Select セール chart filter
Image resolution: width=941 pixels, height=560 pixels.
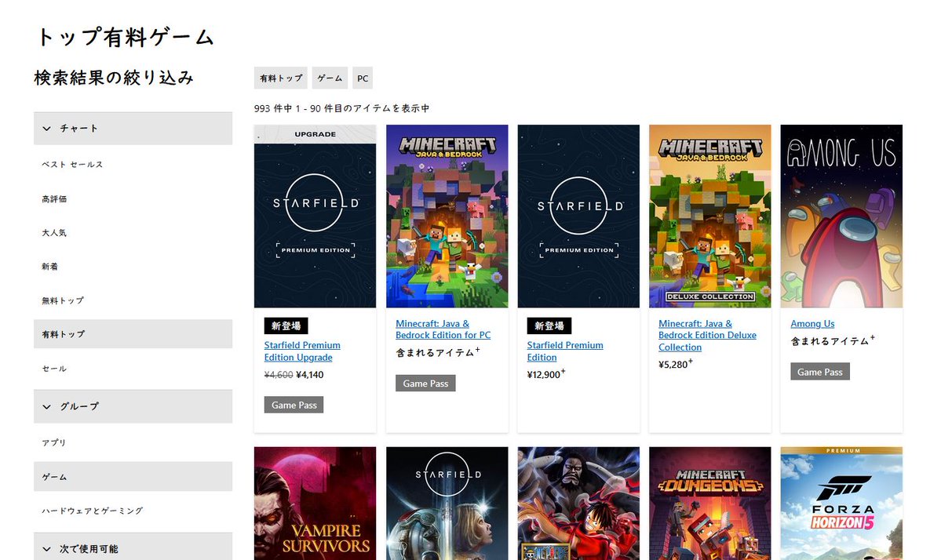tap(54, 369)
